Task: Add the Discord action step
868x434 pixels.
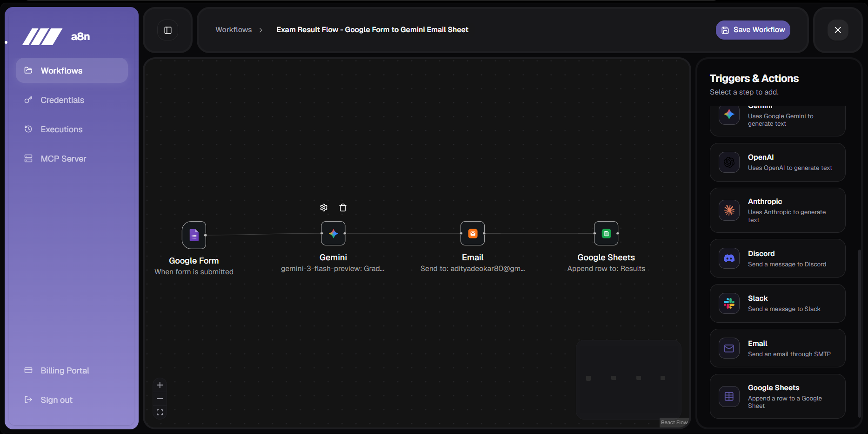Action: [777, 258]
